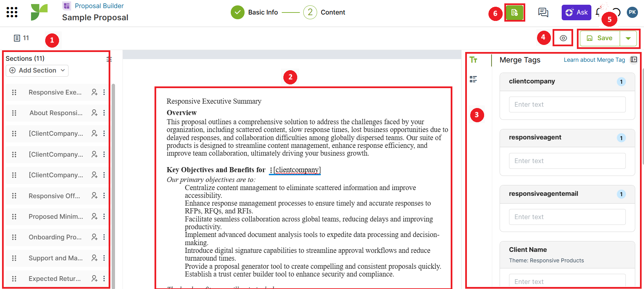Open more options for Responsive Off... section
644x289 pixels.
point(104,196)
